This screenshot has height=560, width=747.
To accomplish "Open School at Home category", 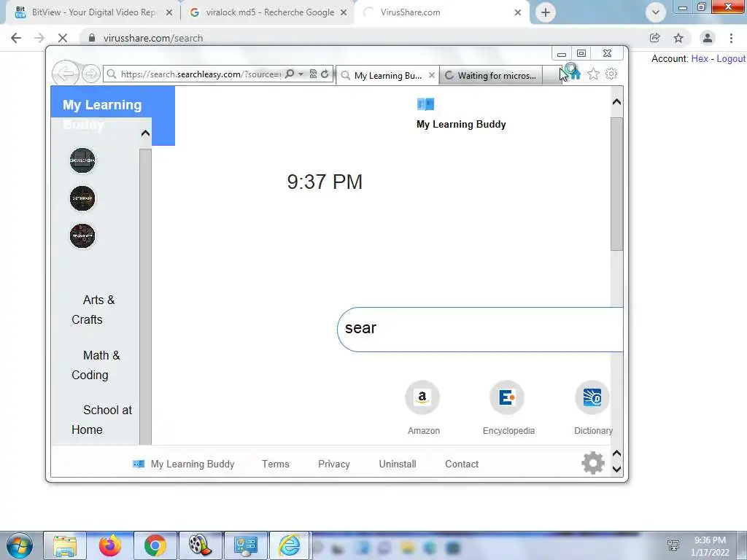I will (101, 419).
